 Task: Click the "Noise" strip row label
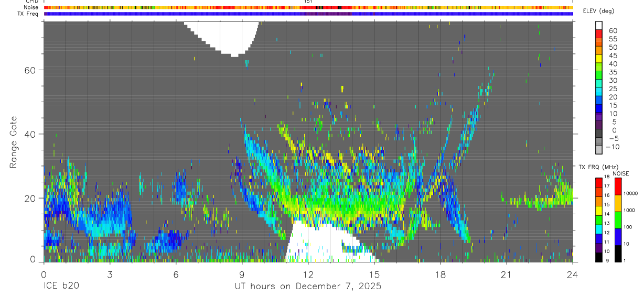(x=32, y=7)
